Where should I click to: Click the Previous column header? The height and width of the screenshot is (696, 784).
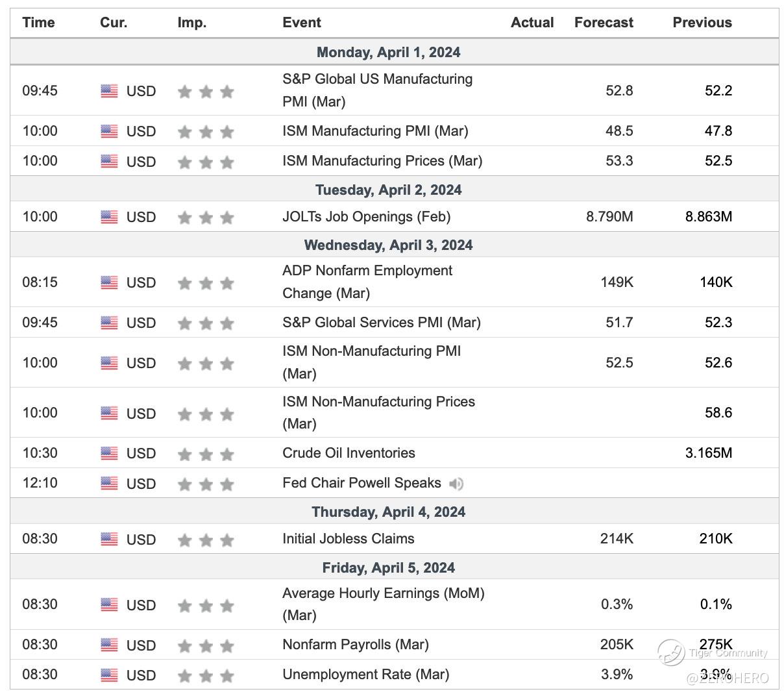(702, 23)
